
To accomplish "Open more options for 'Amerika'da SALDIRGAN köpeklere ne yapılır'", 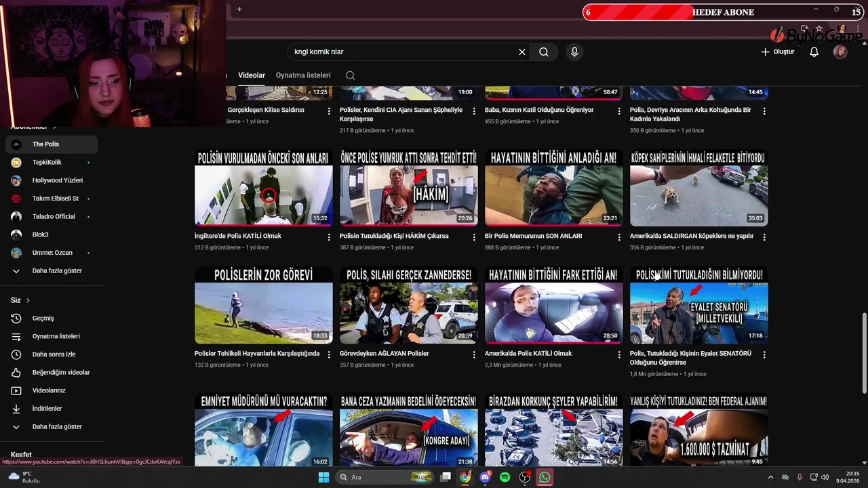I will click(x=764, y=237).
